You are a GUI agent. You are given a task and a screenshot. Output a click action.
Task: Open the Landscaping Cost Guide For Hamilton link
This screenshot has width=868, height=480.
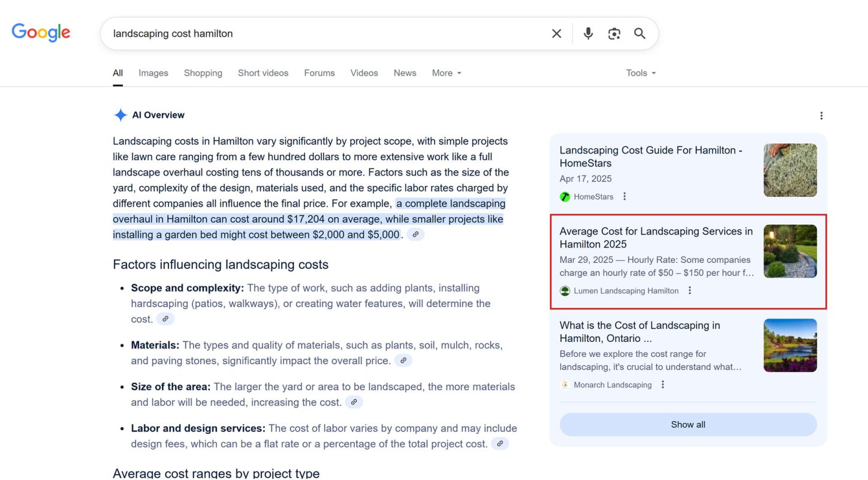click(651, 157)
